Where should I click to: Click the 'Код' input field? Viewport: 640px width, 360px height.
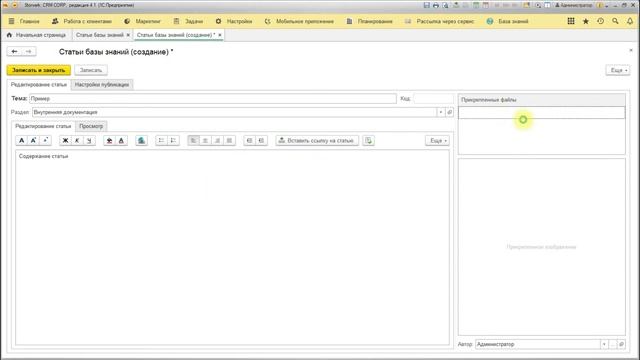point(433,99)
